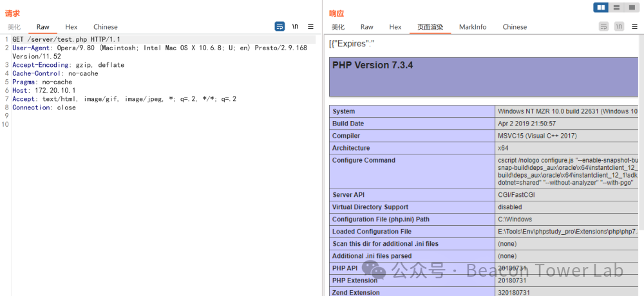The width and height of the screenshot is (644, 296).
Task: Click the Build Date value Apr 2 2019
Action: click(527, 124)
